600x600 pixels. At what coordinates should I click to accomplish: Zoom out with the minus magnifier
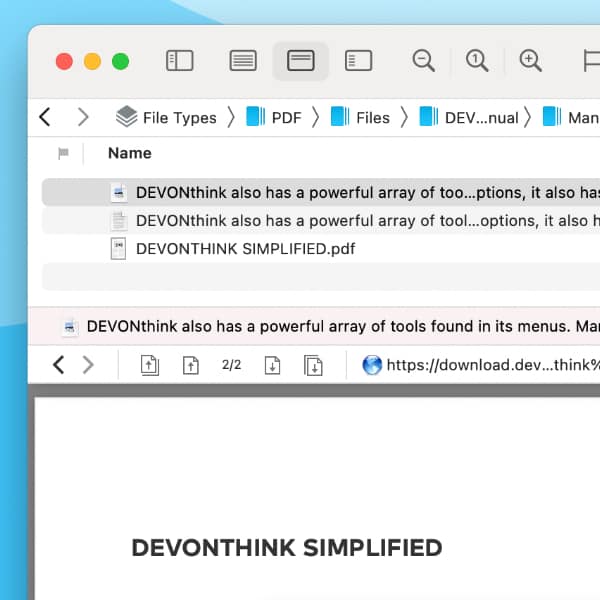423,60
